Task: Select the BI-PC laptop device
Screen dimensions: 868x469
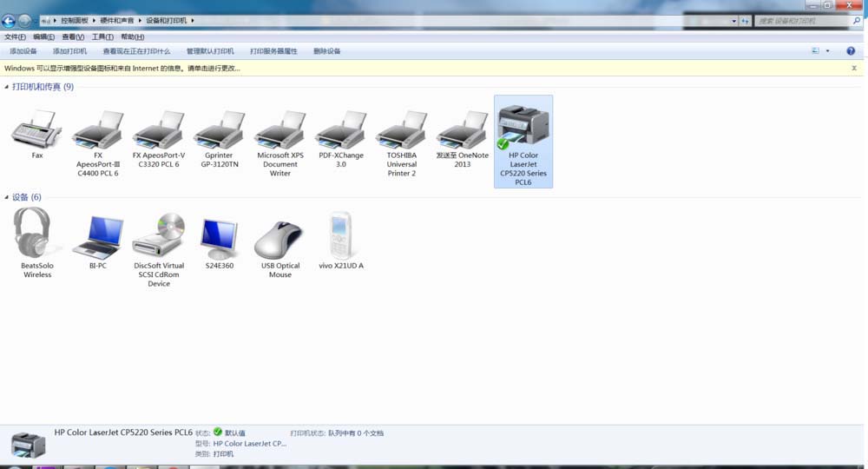Action: [98, 237]
